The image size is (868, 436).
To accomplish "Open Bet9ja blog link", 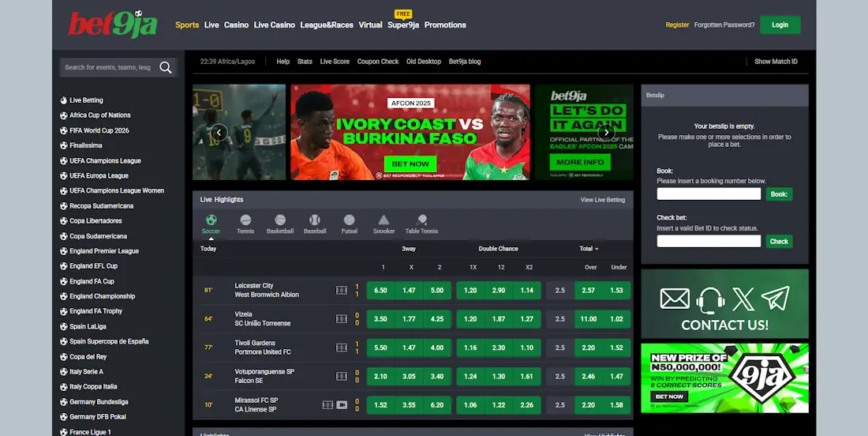I will pyautogui.click(x=465, y=62).
